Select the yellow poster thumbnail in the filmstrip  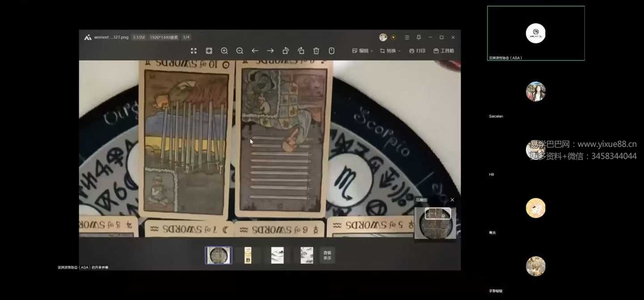(x=248, y=255)
